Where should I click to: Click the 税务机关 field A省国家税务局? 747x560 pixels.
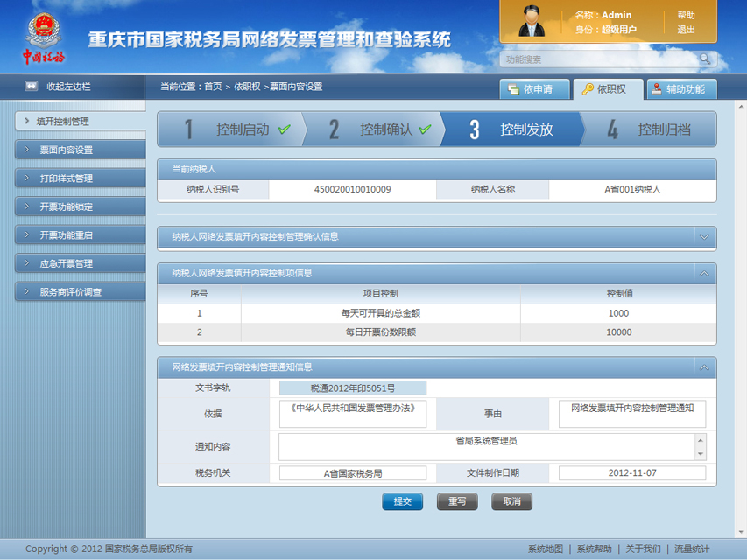(353, 473)
